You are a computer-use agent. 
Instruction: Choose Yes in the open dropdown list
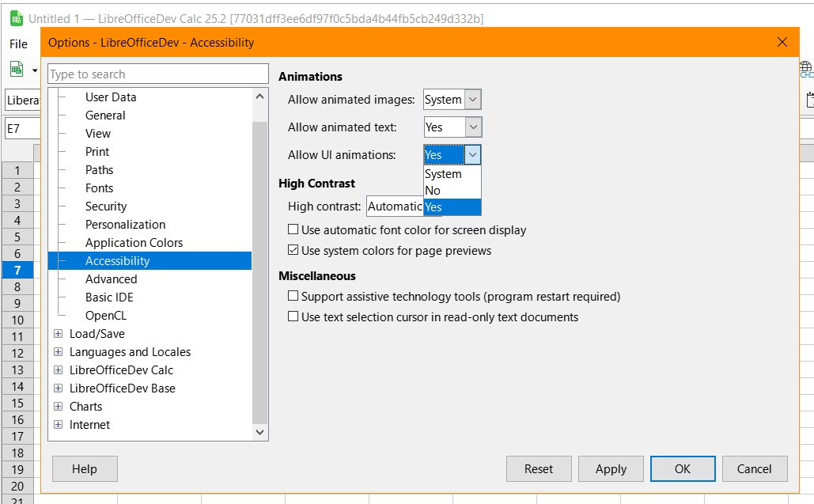(452, 207)
